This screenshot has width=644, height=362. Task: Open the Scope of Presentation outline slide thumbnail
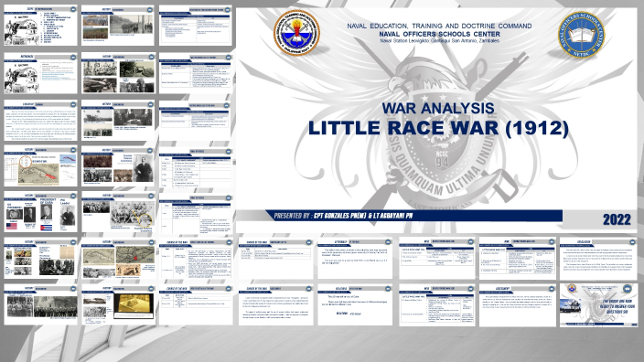click(x=40, y=26)
